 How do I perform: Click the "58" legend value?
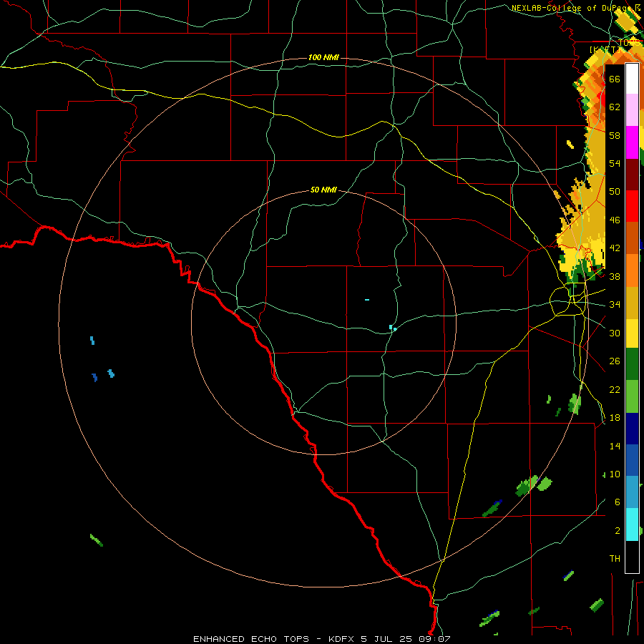pyautogui.click(x=615, y=135)
